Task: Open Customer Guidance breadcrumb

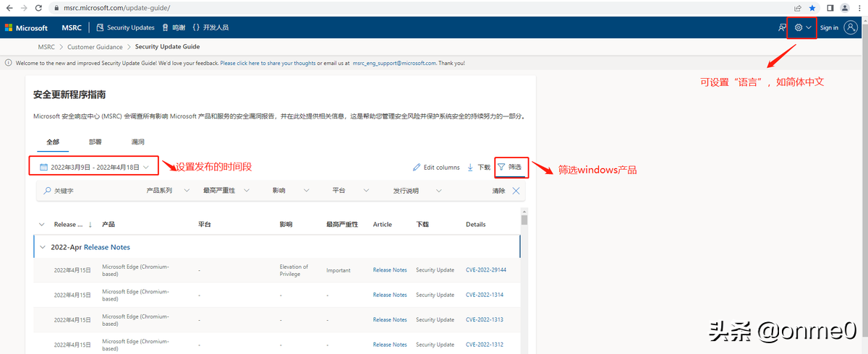Action: (95, 47)
